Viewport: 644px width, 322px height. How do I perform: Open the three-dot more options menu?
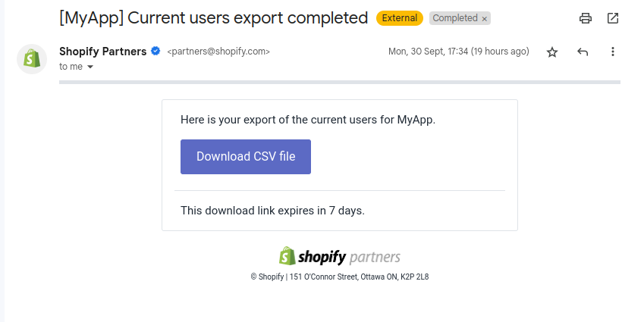coord(612,52)
